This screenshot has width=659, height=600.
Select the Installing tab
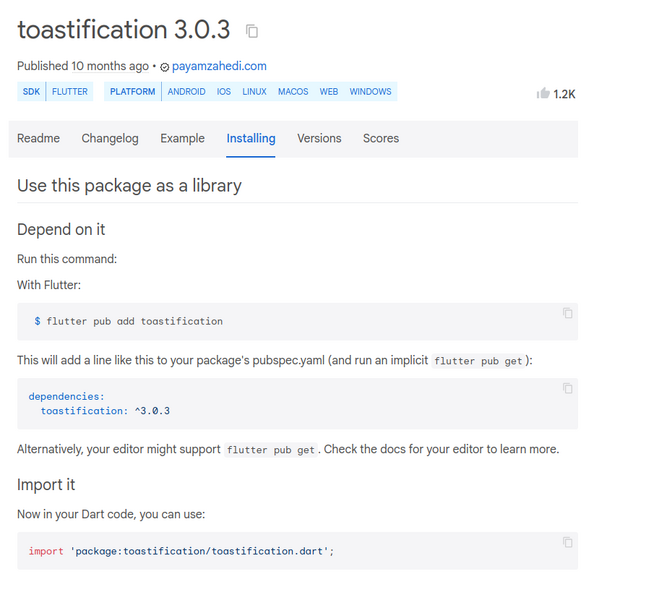[x=251, y=138]
